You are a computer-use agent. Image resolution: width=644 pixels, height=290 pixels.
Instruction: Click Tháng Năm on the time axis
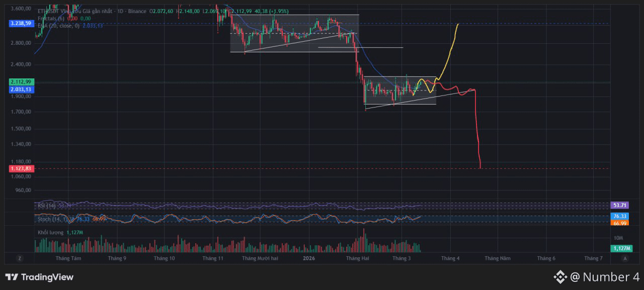coord(498,258)
